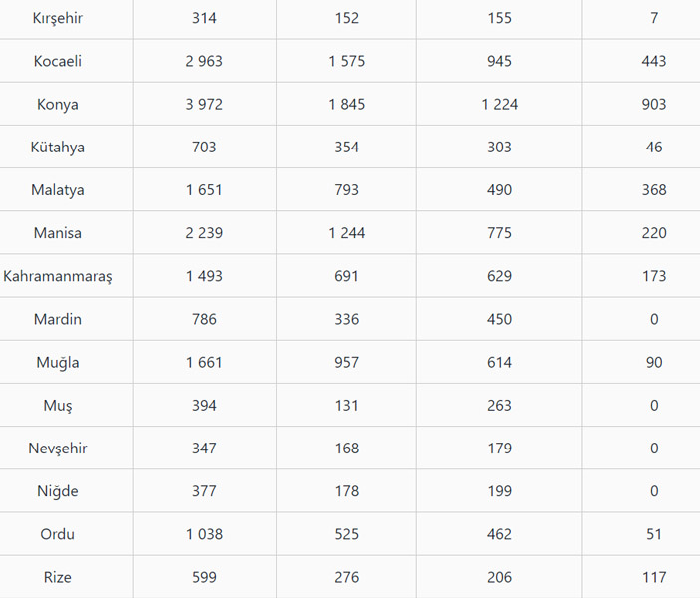Select the Niğde province name
The image size is (700, 598).
click(x=58, y=490)
